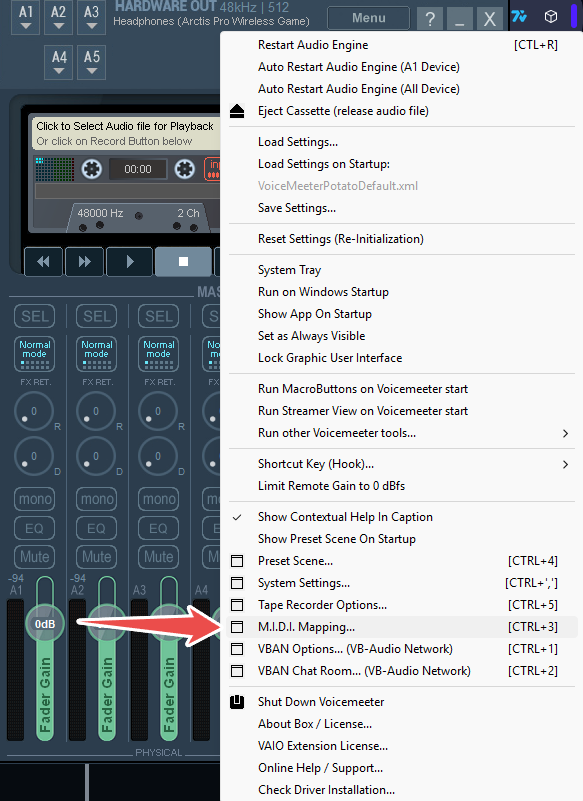Choose Limit Remote Gain to 0 dBfs
The height and width of the screenshot is (801, 583).
(402, 486)
